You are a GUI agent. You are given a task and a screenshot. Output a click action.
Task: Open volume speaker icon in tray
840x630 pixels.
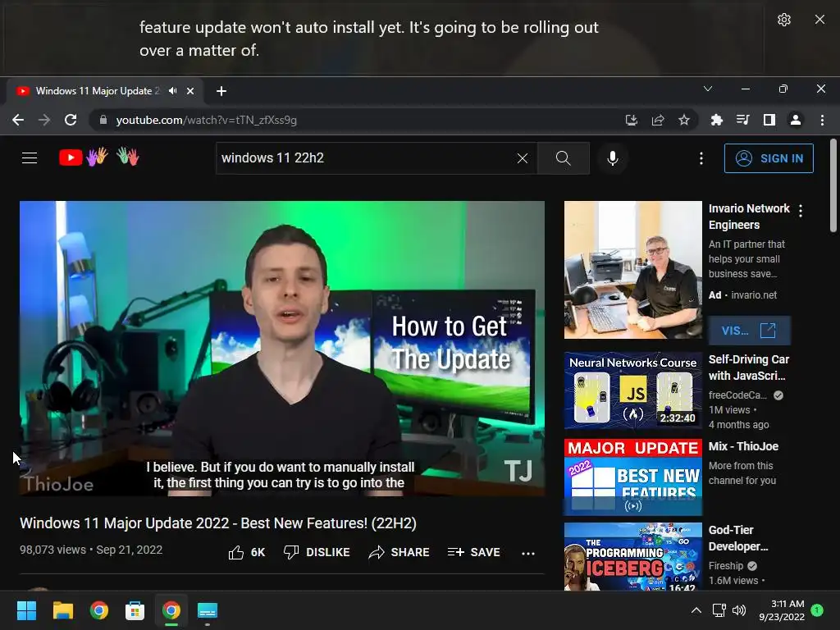739,610
